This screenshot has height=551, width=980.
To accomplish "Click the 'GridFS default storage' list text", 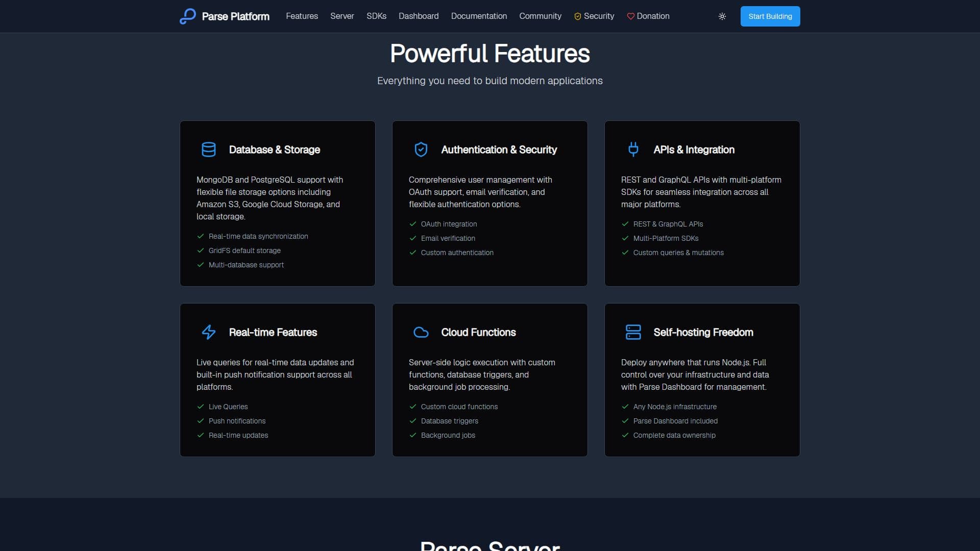I will [x=244, y=251].
